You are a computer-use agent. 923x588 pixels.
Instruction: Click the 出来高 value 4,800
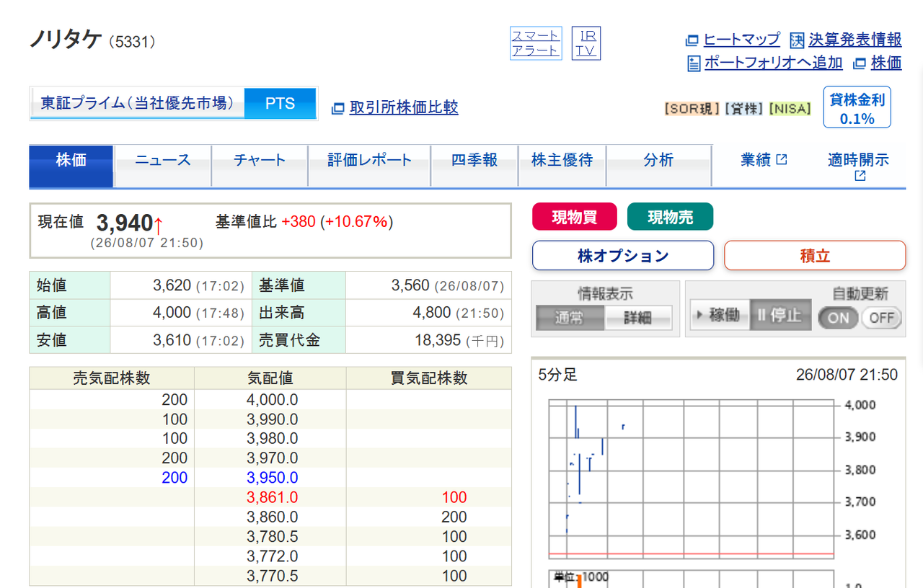click(x=432, y=313)
